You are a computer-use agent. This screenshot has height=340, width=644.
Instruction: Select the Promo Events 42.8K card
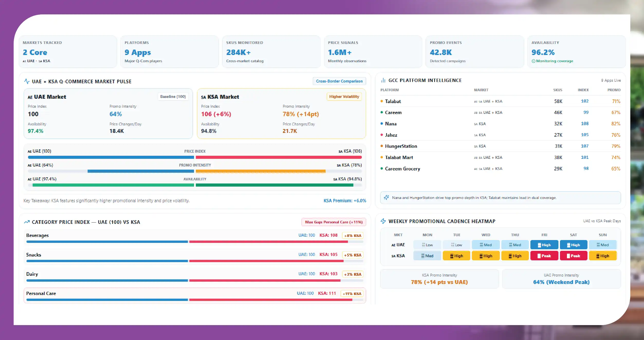coord(475,52)
